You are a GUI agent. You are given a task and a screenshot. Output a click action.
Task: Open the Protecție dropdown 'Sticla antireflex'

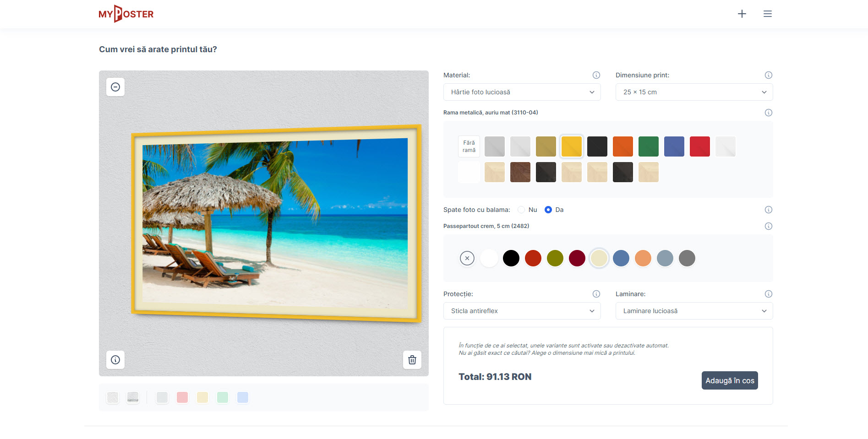coord(522,311)
